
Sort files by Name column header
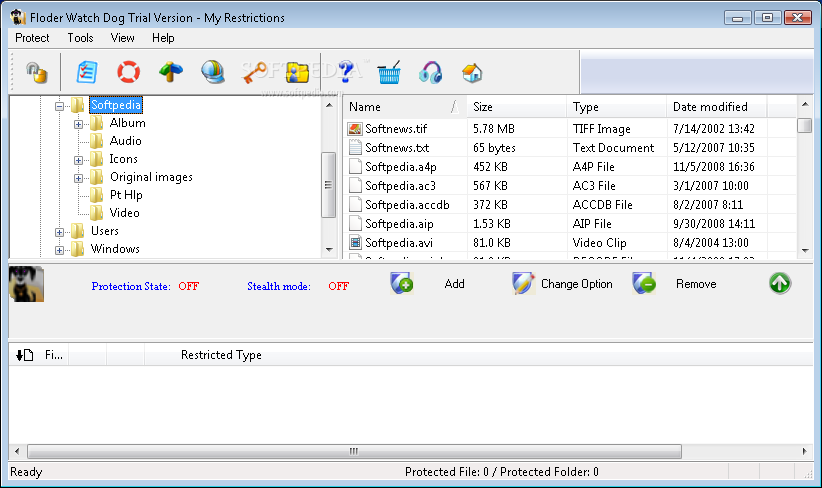pos(405,107)
